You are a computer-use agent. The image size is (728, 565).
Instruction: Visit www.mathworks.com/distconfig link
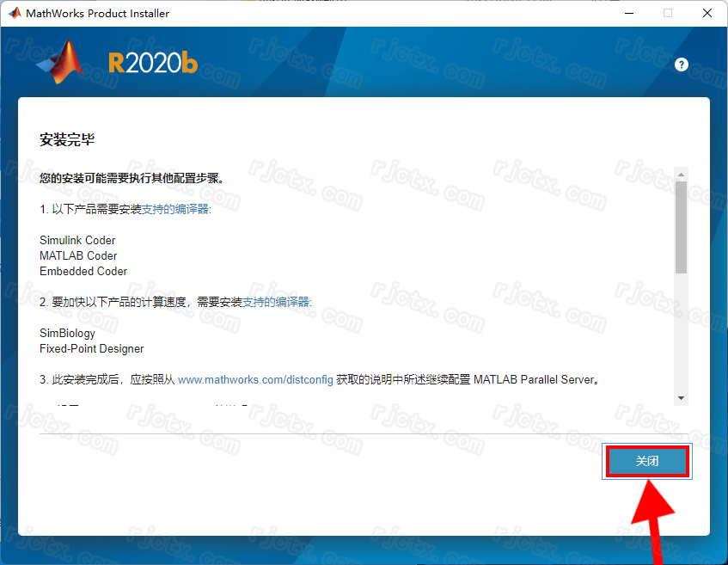255,379
